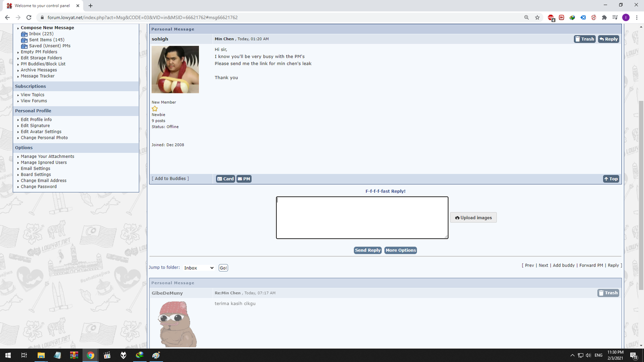Click the sohigh username link
Image resolution: width=644 pixels, height=362 pixels.
pos(160,39)
